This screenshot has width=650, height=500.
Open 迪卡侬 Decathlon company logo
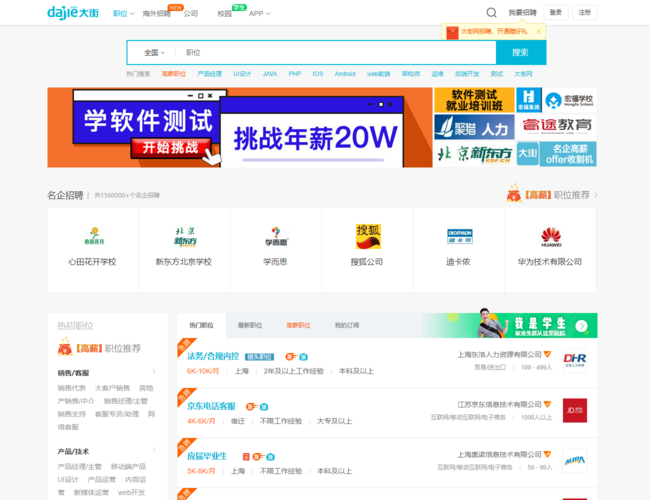459,236
